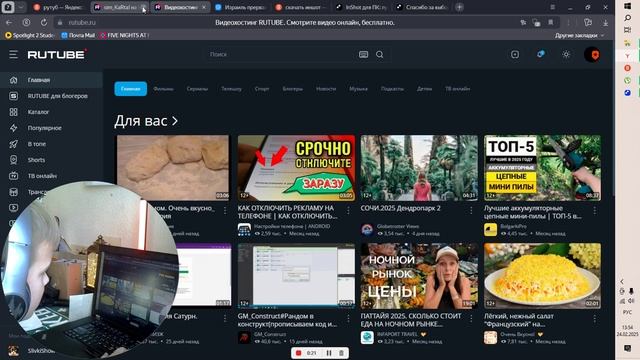The height and width of the screenshot is (360, 640).
Task: Open ТВ онлайн in the sidebar
Action: pos(51,176)
